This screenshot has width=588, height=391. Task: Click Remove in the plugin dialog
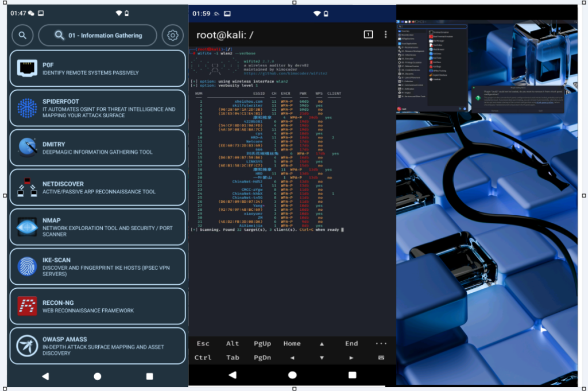495,111
